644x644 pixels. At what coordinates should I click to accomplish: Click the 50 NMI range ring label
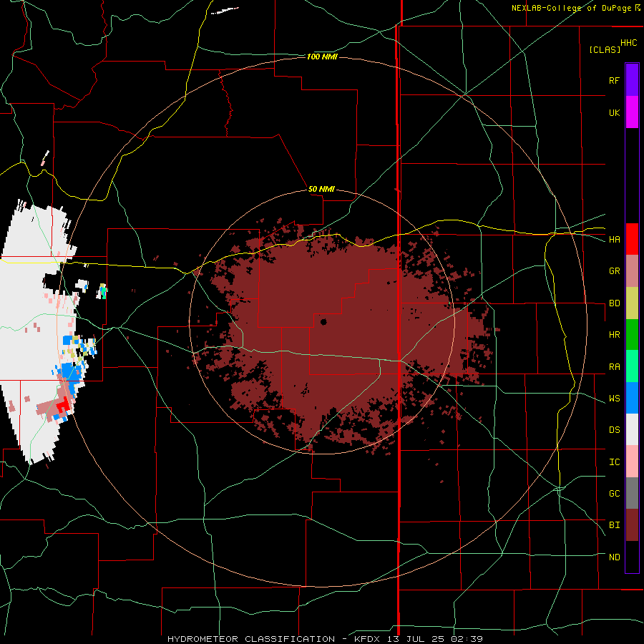321,189
